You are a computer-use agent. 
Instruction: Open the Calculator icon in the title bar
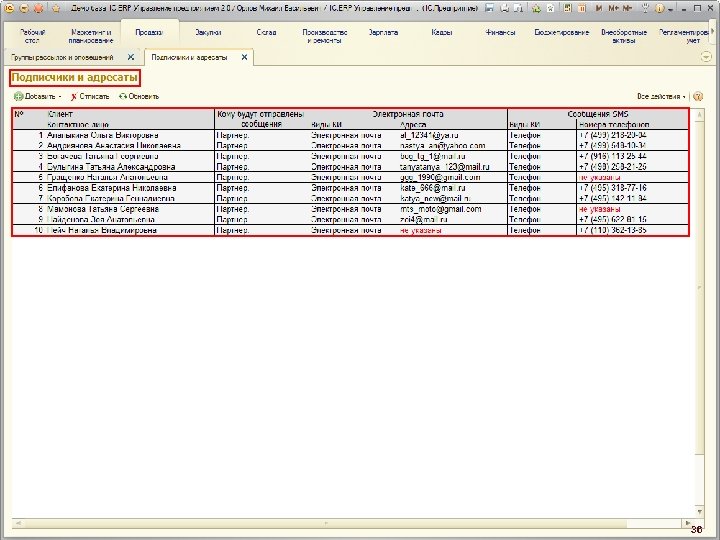coord(568,8)
